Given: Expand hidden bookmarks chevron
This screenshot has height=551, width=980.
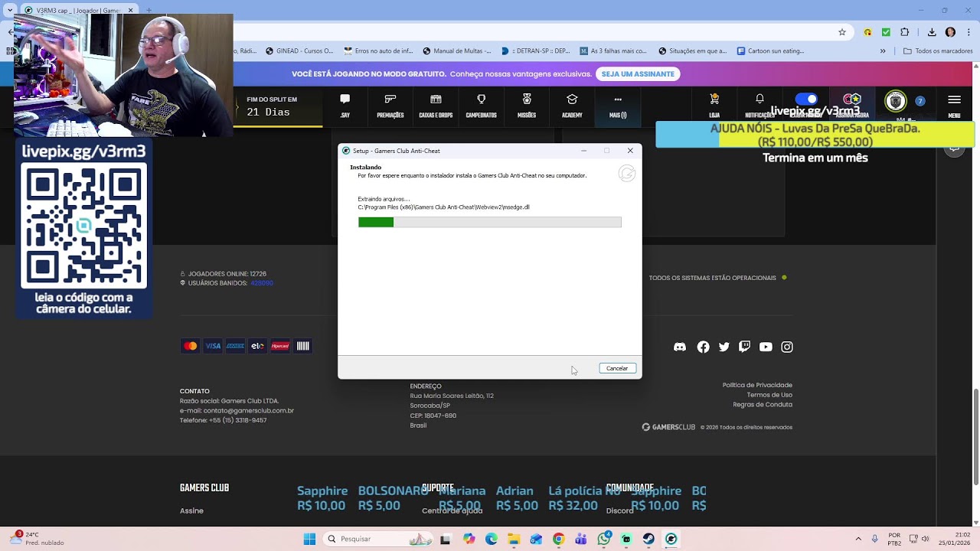Looking at the screenshot, I should (x=883, y=51).
